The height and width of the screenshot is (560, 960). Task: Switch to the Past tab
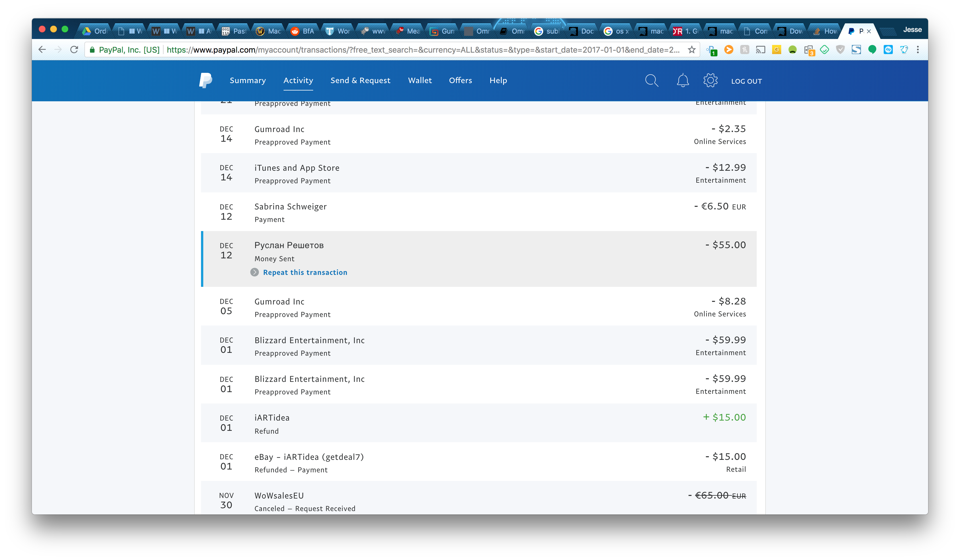click(x=233, y=31)
